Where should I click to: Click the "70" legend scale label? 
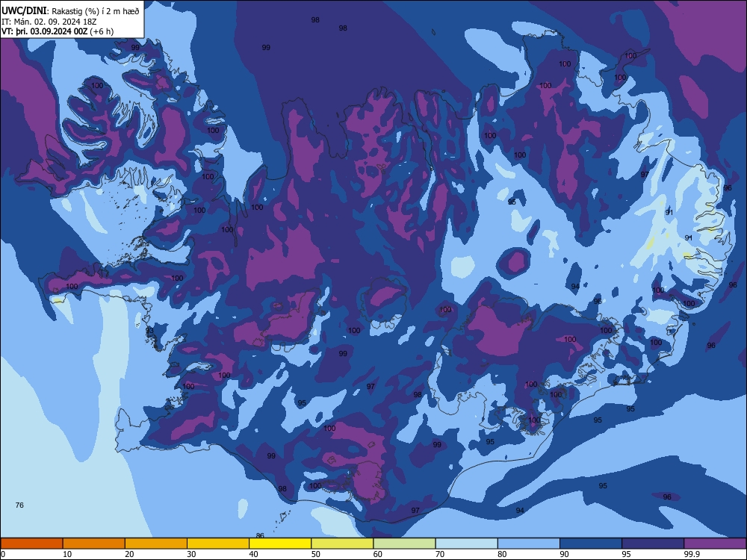point(440,554)
